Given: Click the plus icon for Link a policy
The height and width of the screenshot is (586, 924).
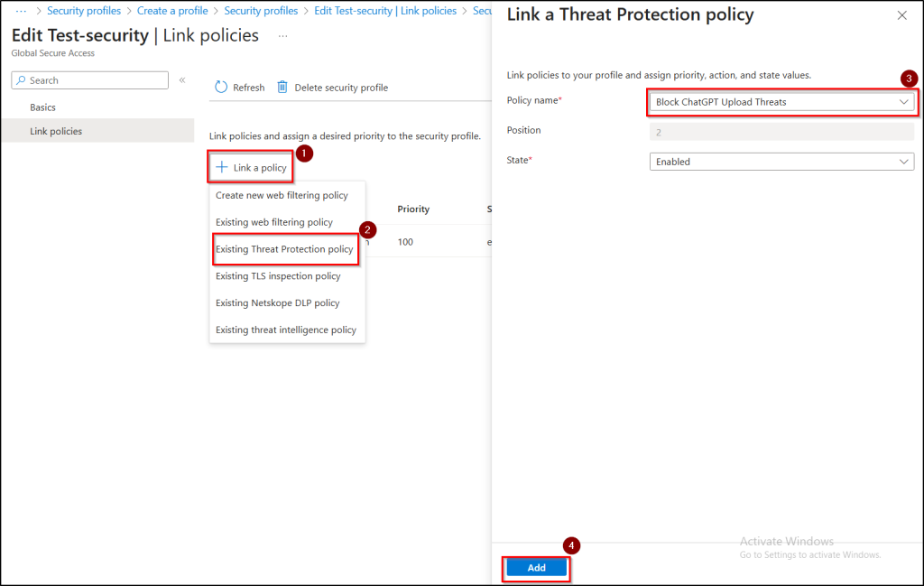Looking at the screenshot, I should [222, 168].
